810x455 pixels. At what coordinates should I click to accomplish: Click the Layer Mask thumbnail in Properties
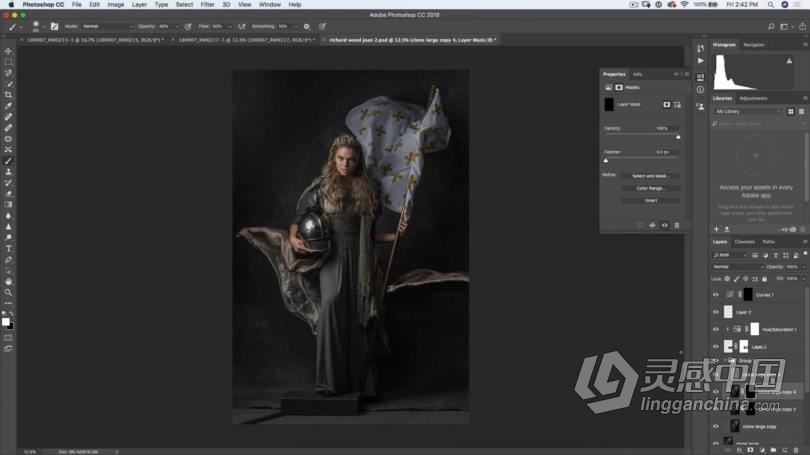[609, 104]
